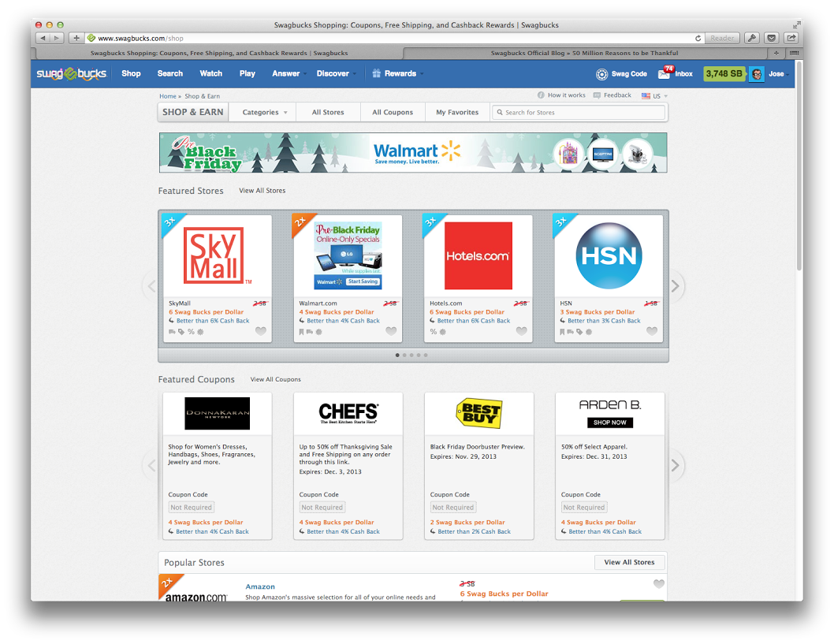Click the Home breadcrumb link
This screenshot has height=644, width=834.
click(168, 96)
